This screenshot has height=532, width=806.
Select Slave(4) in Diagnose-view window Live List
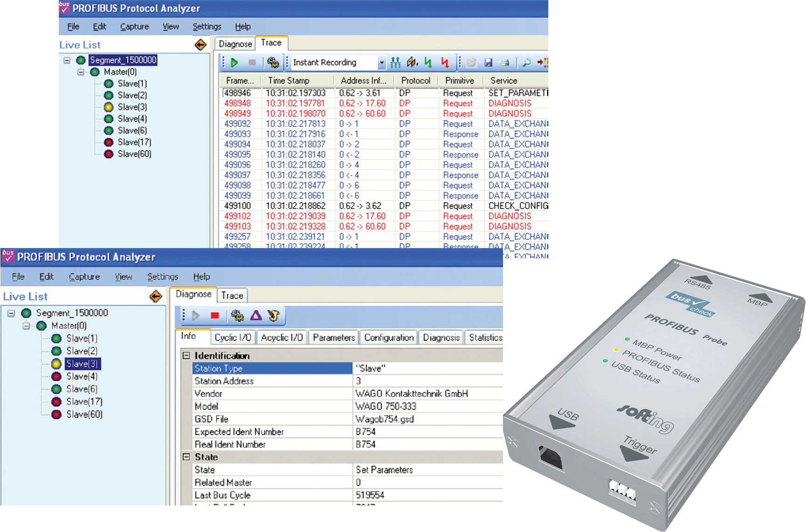(x=82, y=376)
